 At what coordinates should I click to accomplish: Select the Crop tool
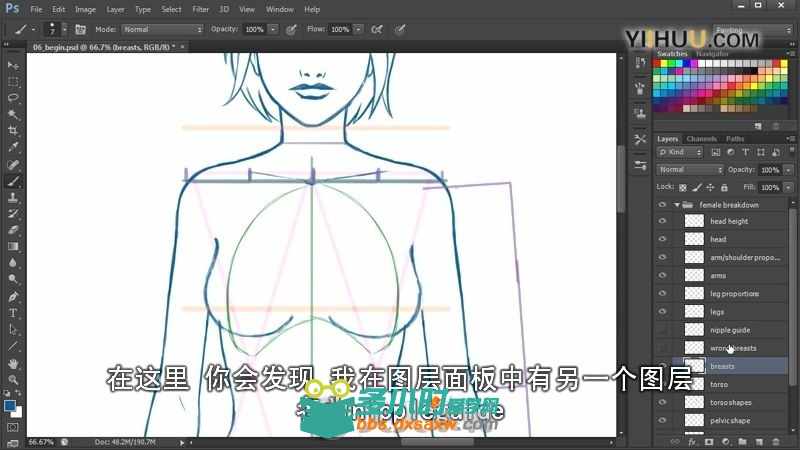click(13, 131)
